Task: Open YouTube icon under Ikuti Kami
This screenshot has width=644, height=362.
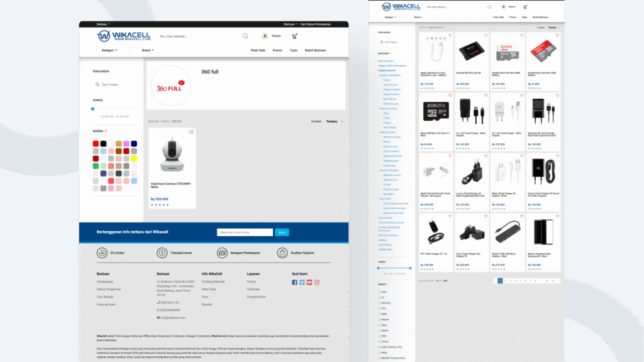Action: coord(309,282)
